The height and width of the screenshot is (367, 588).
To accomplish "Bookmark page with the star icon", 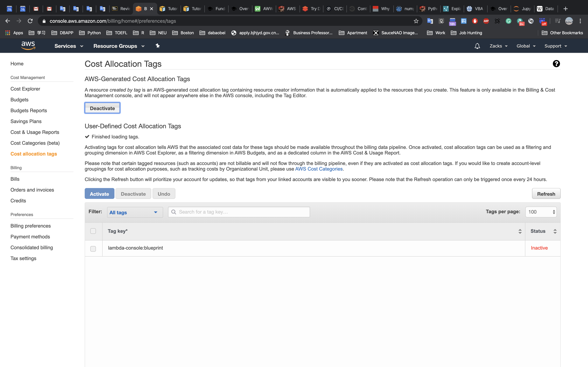I will point(416,21).
